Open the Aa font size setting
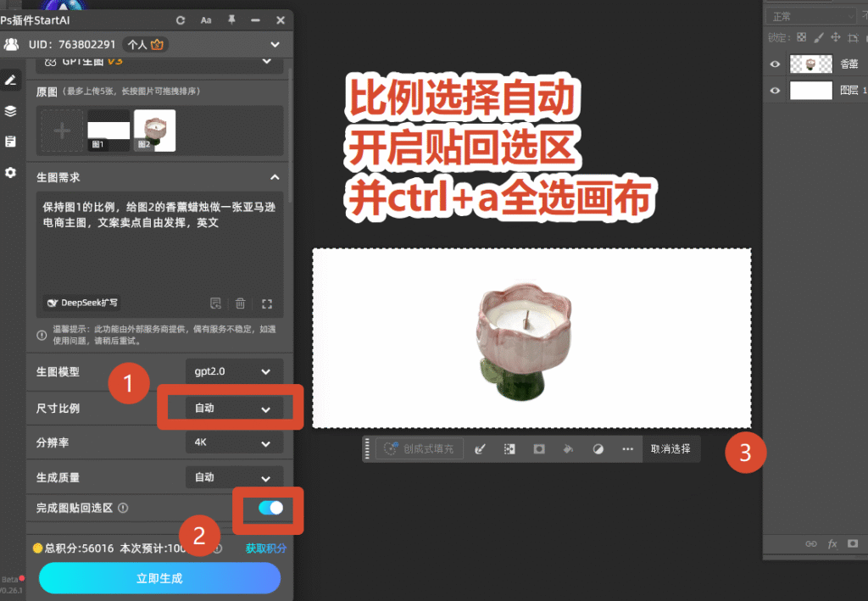This screenshot has height=601, width=868. 206,20
